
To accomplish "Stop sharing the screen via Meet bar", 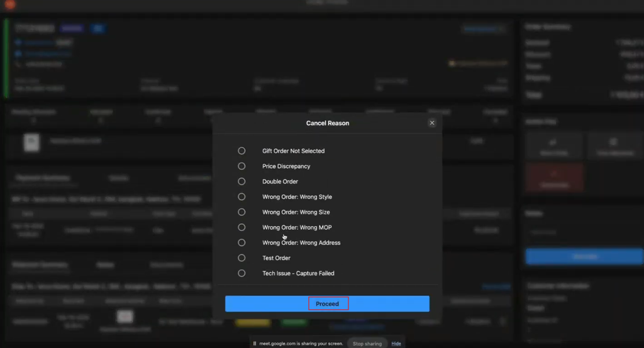I will [x=367, y=344].
